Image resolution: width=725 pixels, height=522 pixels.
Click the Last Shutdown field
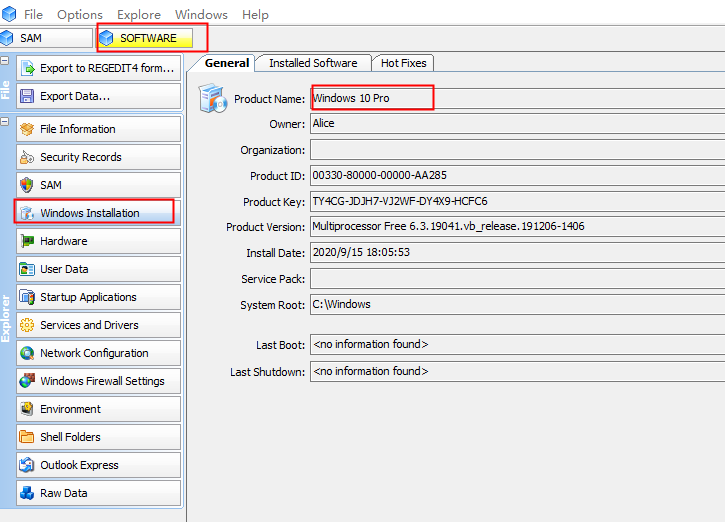point(517,371)
